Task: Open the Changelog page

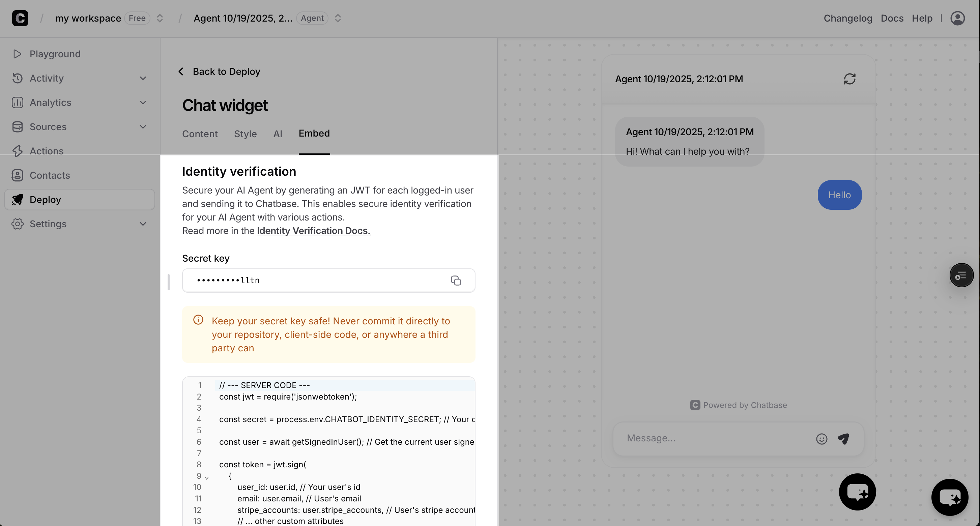Action: pyautogui.click(x=848, y=18)
